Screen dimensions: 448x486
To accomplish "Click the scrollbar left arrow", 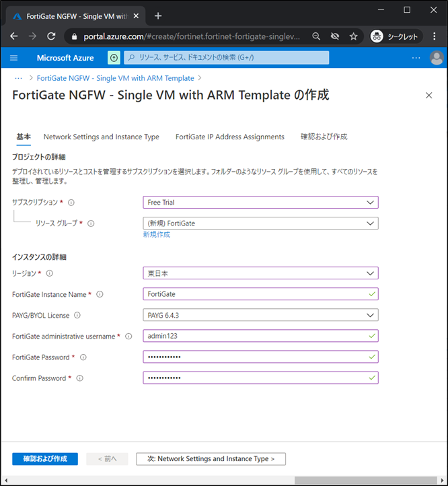I will coord(5,481).
